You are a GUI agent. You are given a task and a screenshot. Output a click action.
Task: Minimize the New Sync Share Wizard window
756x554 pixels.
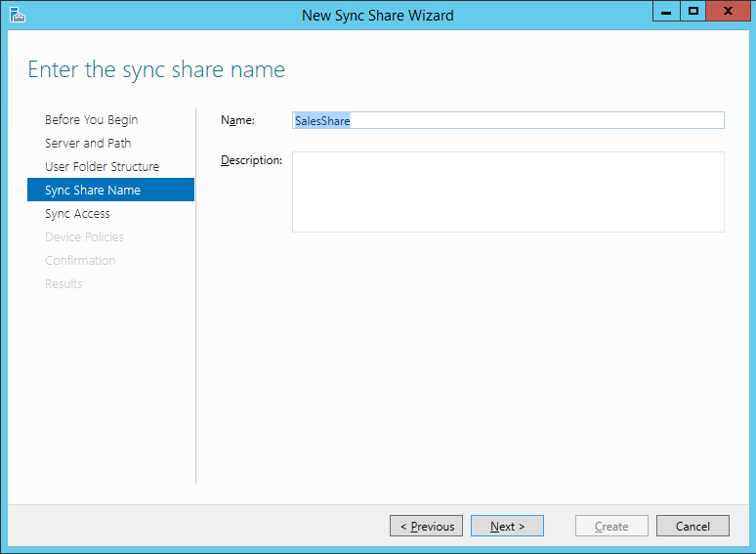coord(665,12)
